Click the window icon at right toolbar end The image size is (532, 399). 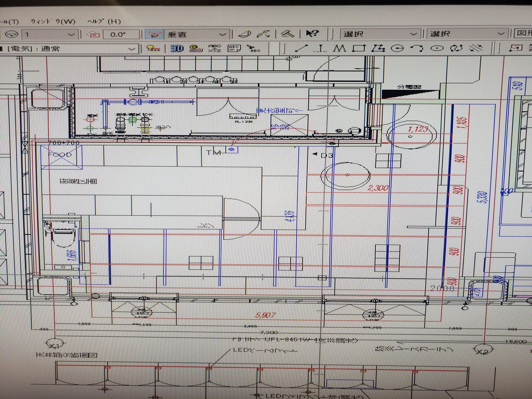point(515,48)
